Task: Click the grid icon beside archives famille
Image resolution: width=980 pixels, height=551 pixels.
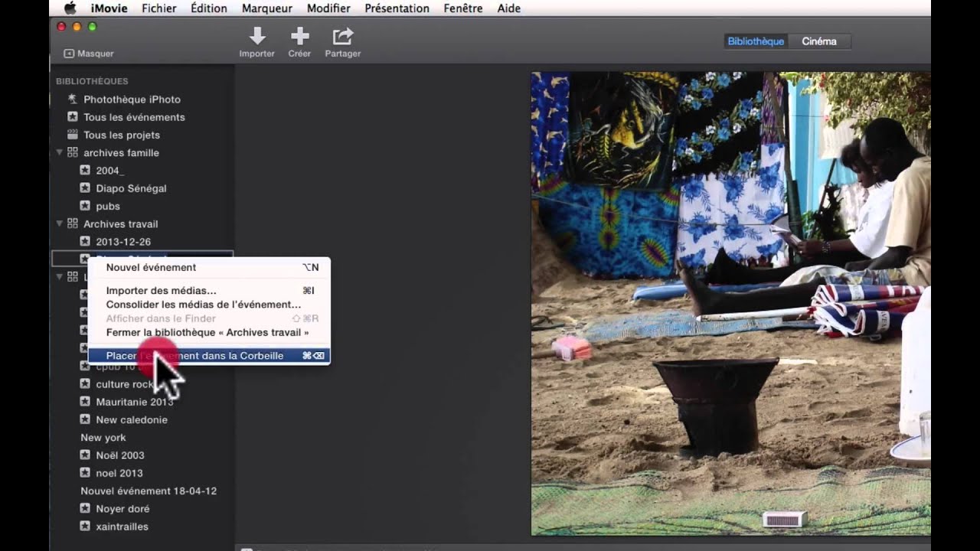Action: 72,152
